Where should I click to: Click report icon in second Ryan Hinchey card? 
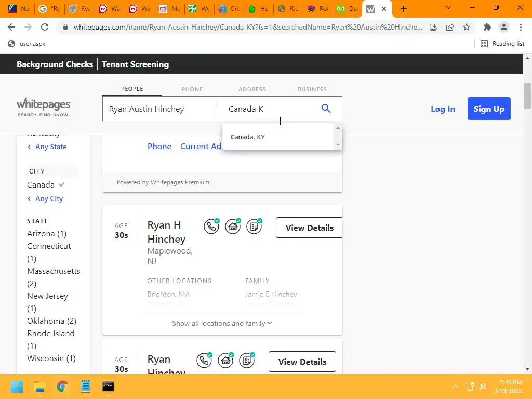click(247, 361)
